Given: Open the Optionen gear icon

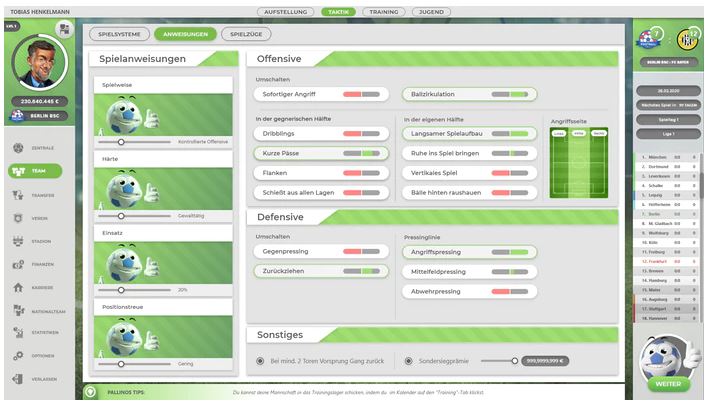Looking at the screenshot, I should click(x=18, y=356).
